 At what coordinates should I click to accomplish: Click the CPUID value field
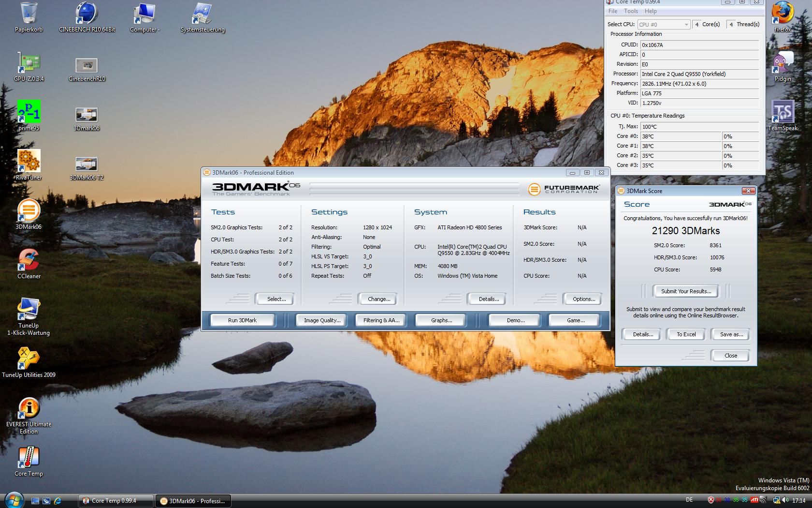click(699, 45)
